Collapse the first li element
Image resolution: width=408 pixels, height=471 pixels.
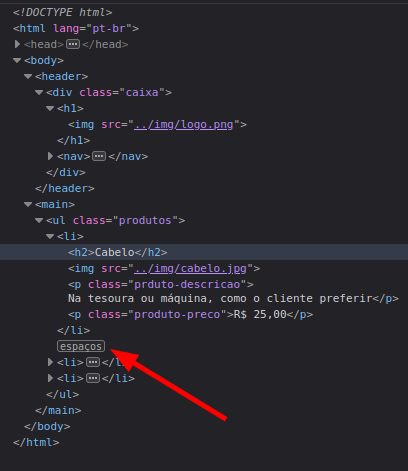click(50, 236)
